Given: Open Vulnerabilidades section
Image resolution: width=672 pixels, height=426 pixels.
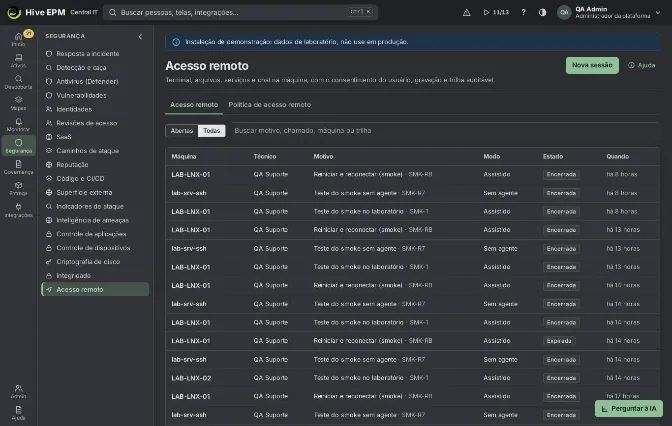Looking at the screenshot, I should (94, 95).
